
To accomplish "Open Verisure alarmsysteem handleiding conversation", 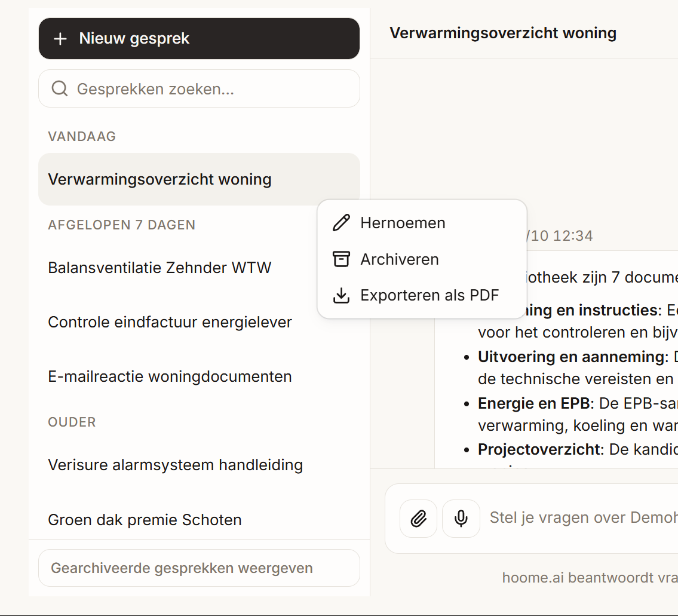I will 199,465.
